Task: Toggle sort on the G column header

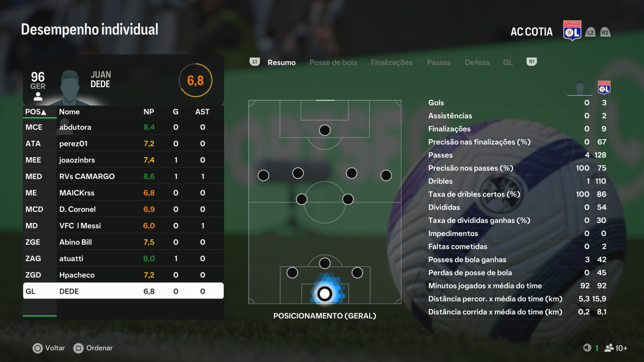Action: [x=175, y=112]
